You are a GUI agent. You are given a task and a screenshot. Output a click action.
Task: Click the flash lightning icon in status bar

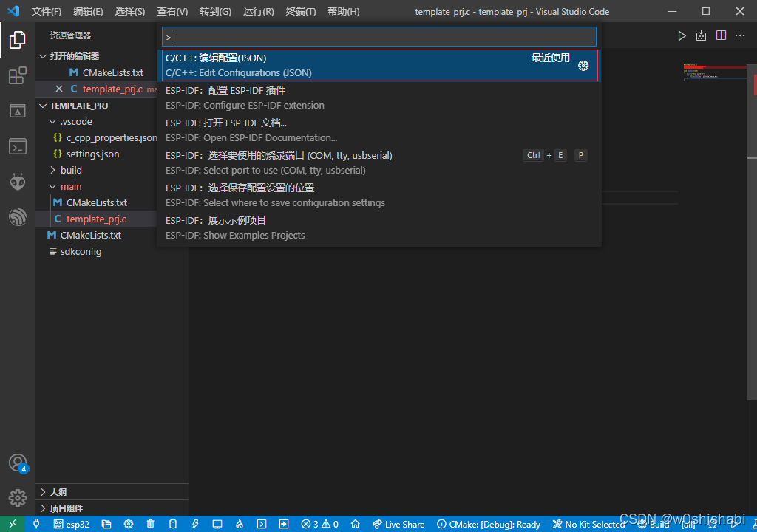195,524
